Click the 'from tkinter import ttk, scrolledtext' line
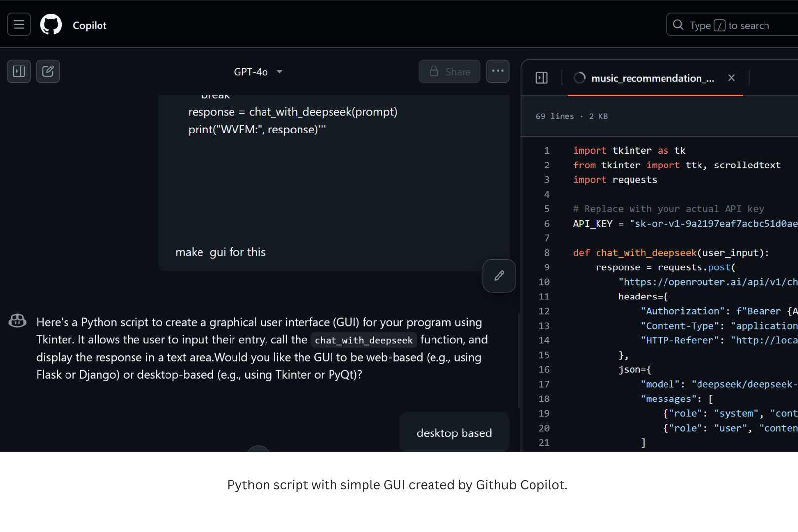Image resolution: width=798 pixels, height=532 pixels. [677, 165]
